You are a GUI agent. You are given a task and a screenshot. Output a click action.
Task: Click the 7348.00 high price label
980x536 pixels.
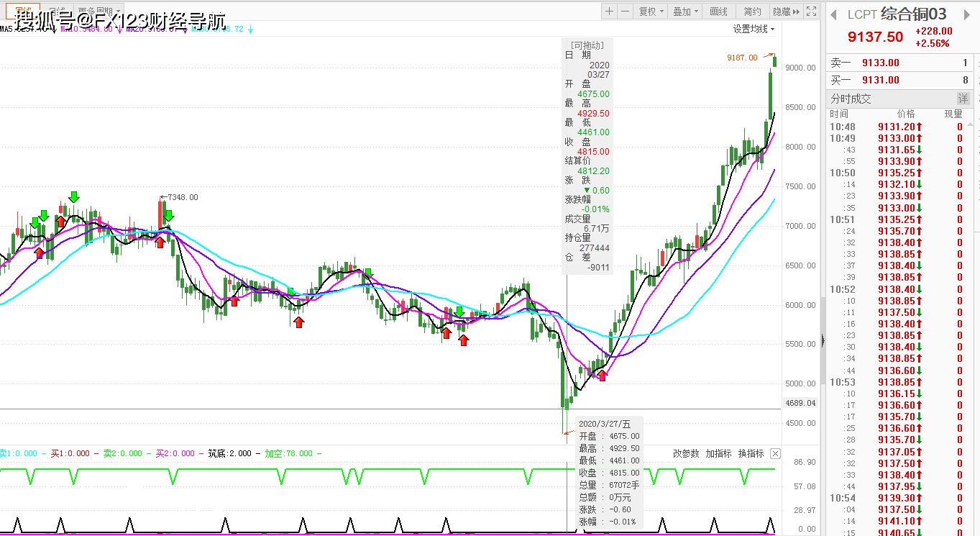[183, 197]
